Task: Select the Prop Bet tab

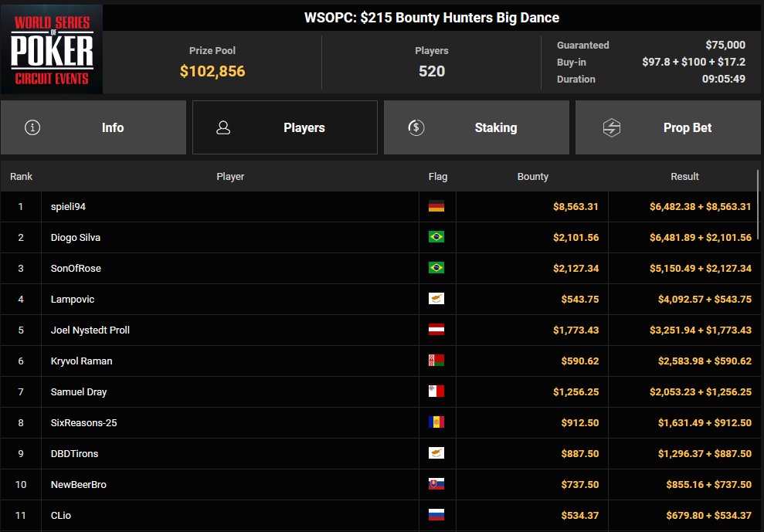Action: (667, 127)
